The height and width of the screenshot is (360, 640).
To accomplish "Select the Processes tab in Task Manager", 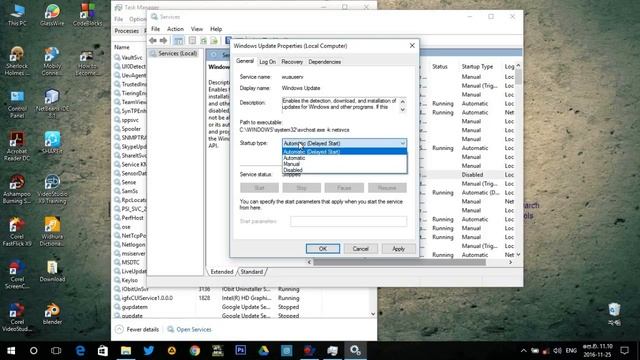I will click(x=127, y=31).
